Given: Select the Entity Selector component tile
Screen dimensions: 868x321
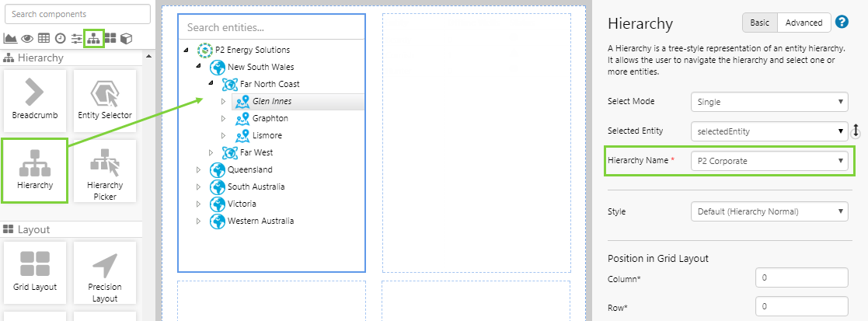Looking at the screenshot, I should click(105, 100).
